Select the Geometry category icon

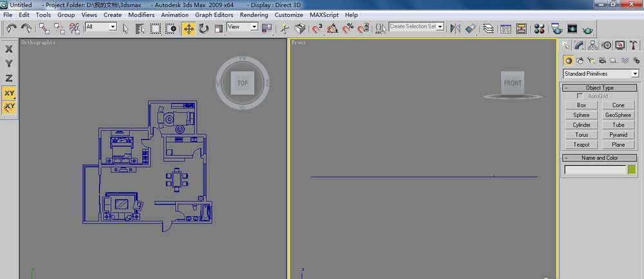569,60
